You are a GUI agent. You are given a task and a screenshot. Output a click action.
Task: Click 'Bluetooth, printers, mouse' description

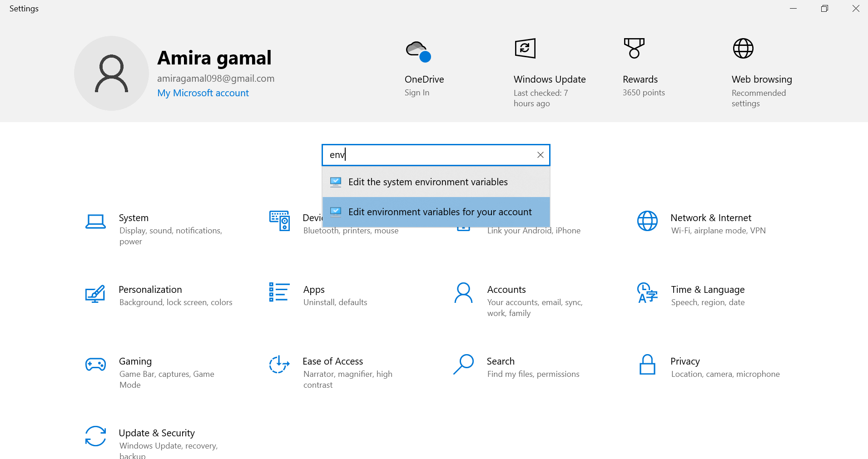(x=351, y=231)
